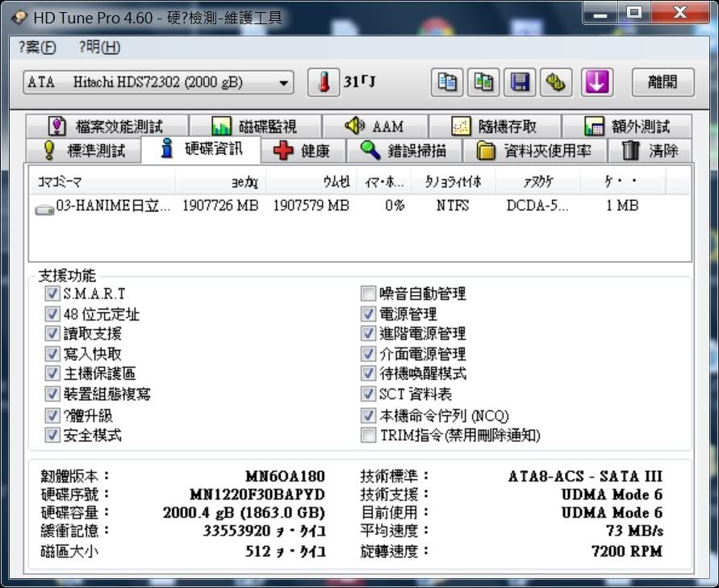This screenshot has width=719, height=588.
Task: Click the 1 MB alignment cell
Action: (622, 206)
